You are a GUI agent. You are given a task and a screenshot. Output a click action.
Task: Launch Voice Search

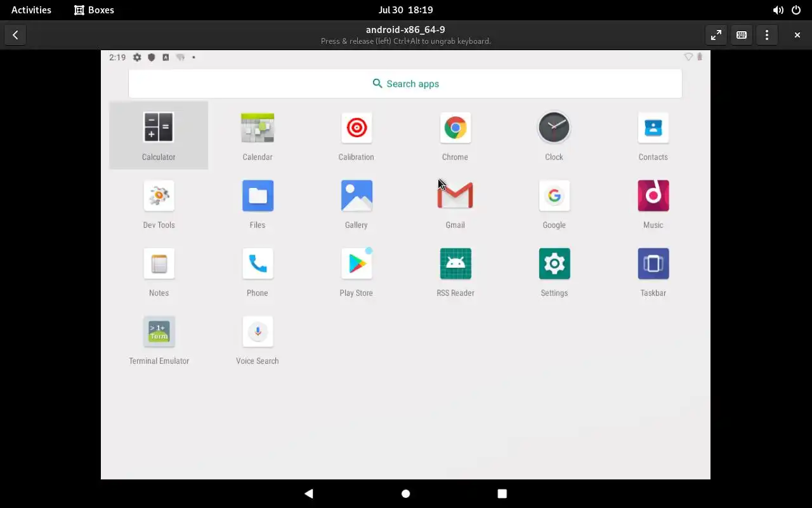[x=258, y=339]
